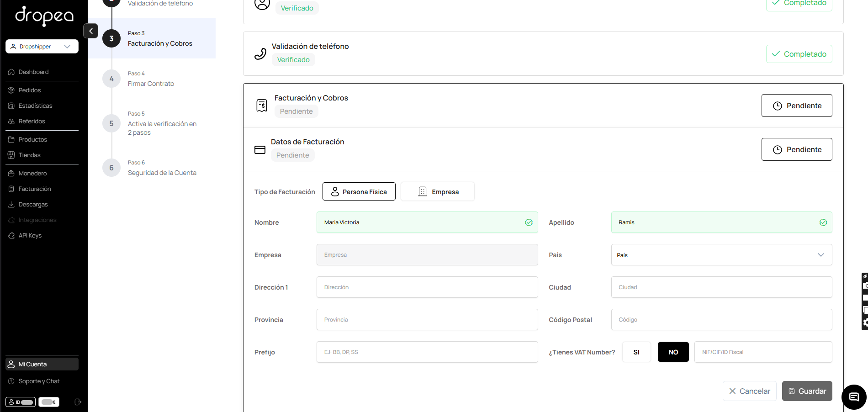Choose NO for VAT Number
Image resolution: width=868 pixels, height=412 pixels.
pyautogui.click(x=673, y=352)
